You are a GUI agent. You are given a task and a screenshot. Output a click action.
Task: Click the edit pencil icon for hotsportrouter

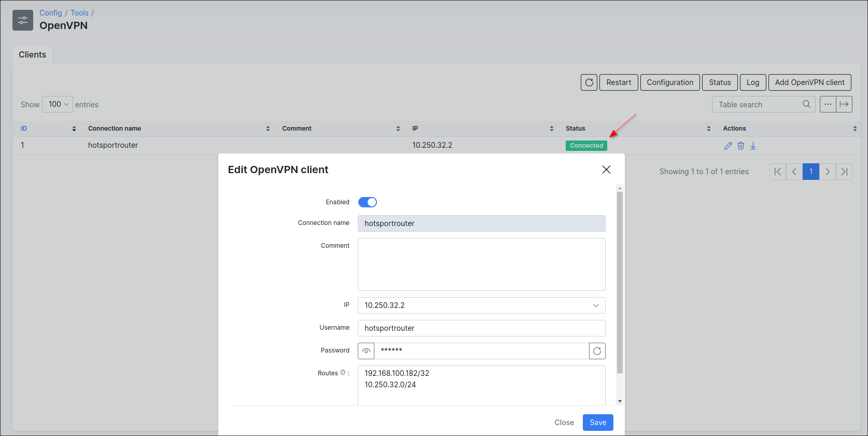coord(728,146)
